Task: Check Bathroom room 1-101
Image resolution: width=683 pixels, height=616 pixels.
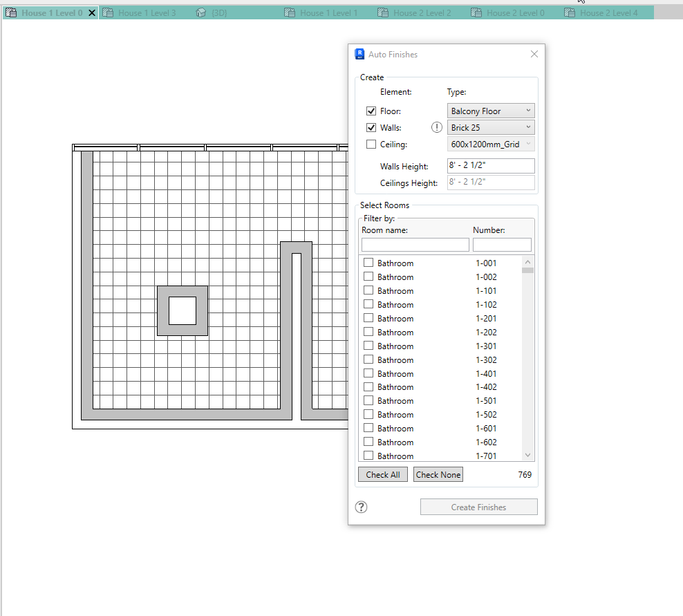Action: pyautogui.click(x=368, y=290)
